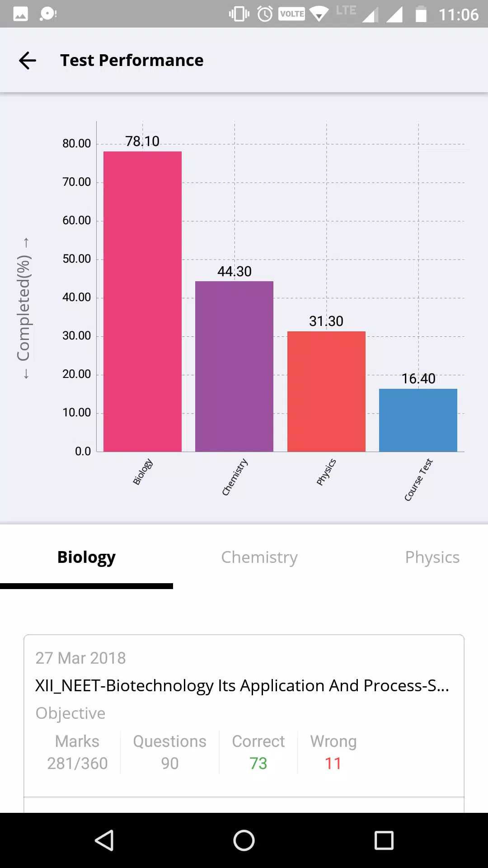Tap the Marks 281/360 value
Viewport: 488px width, 868px height.
[77, 764]
